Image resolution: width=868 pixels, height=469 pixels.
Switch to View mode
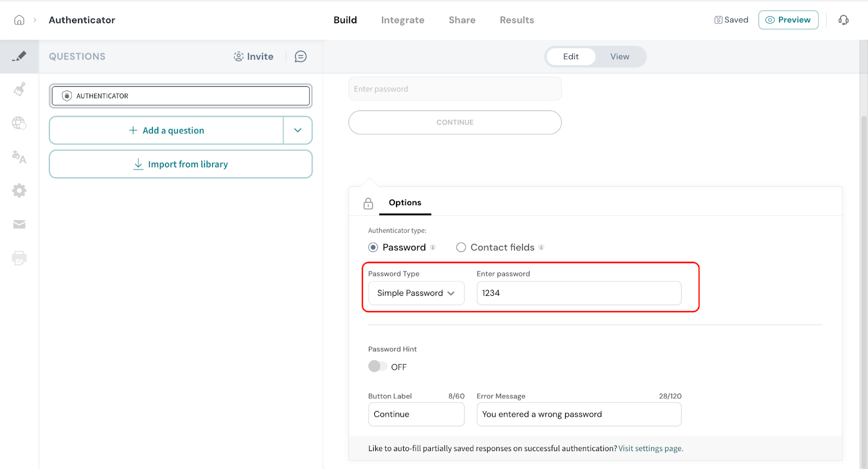[620, 56]
